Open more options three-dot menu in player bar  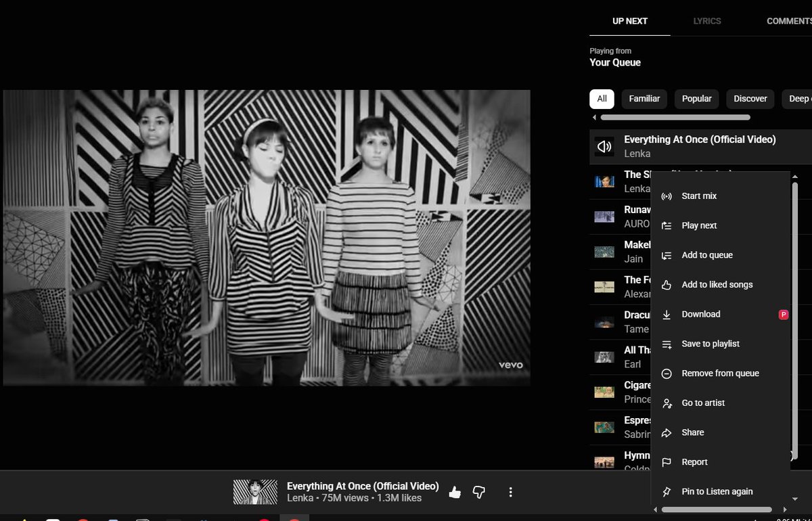pos(511,493)
